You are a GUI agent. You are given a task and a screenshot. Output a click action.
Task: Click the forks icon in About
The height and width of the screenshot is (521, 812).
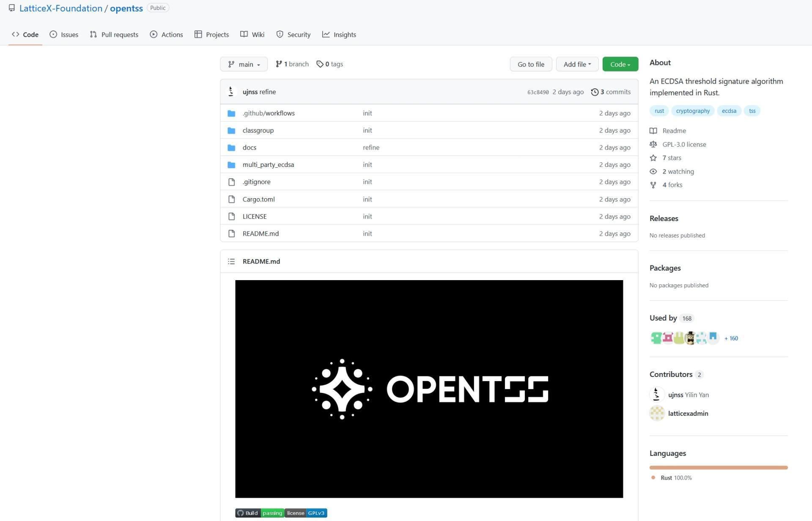click(x=653, y=185)
